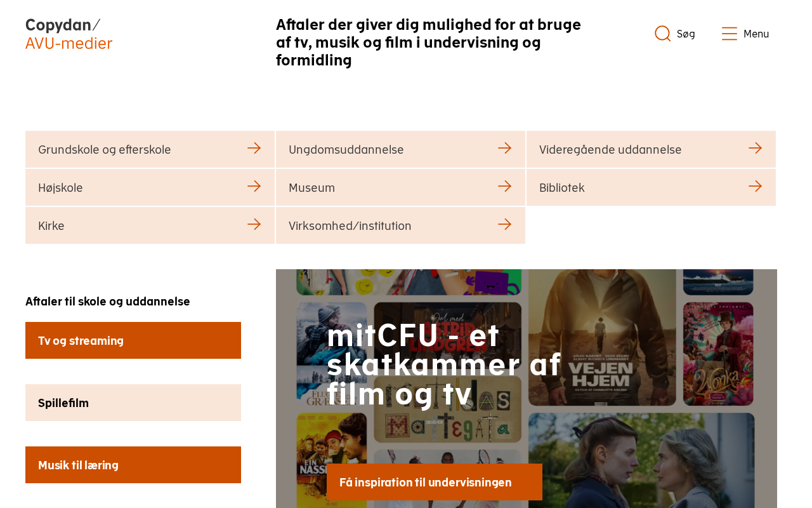Click the search magnifier icon
This screenshot has width=812, height=508.
(663, 34)
